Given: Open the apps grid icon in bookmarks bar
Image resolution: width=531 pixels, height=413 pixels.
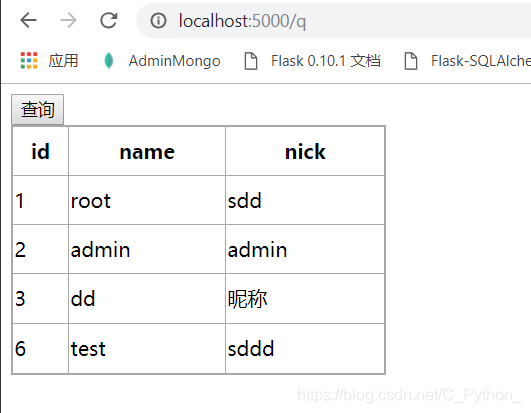Looking at the screenshot, I should point(29,61).
